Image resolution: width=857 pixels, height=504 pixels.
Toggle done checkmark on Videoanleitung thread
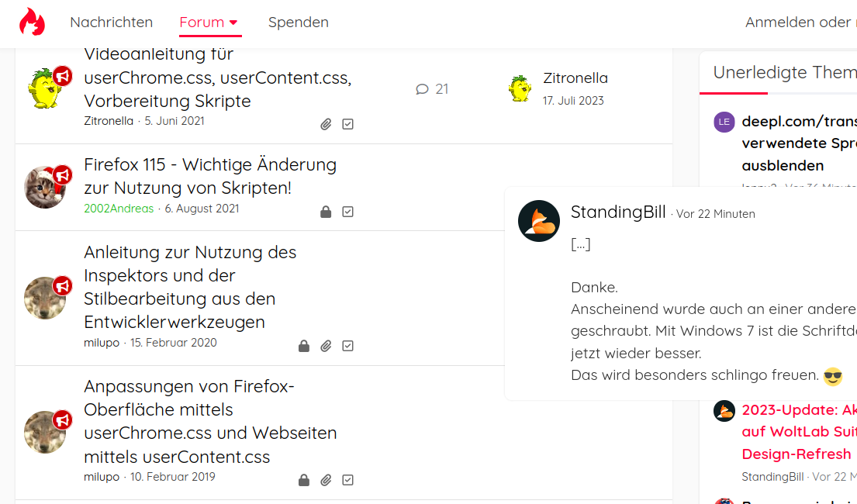pos(348,124)
